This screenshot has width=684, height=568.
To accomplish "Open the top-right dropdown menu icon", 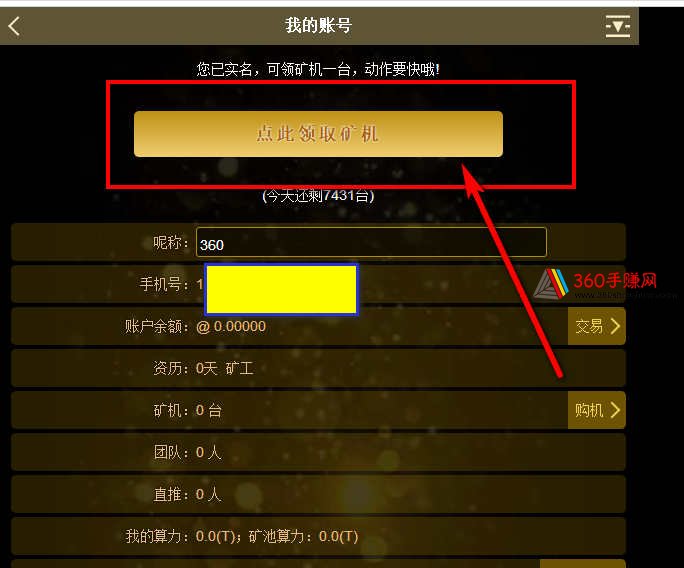I will pos(618,26).
